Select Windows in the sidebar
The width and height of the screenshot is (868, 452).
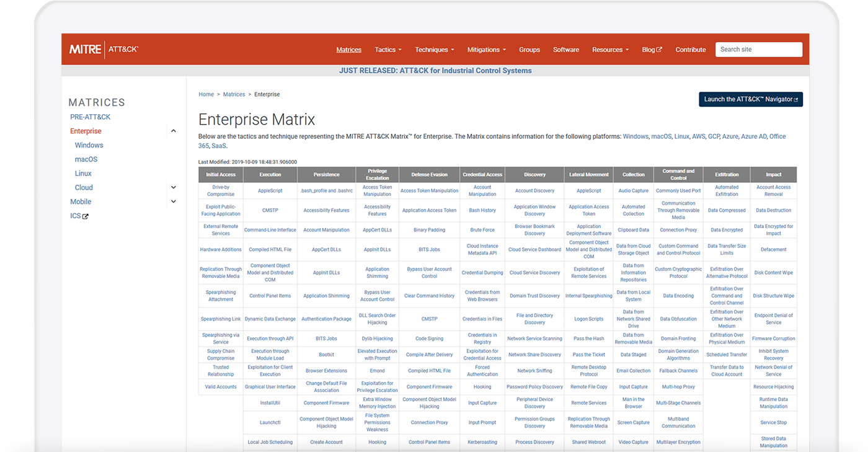click(x=89, y=145)
